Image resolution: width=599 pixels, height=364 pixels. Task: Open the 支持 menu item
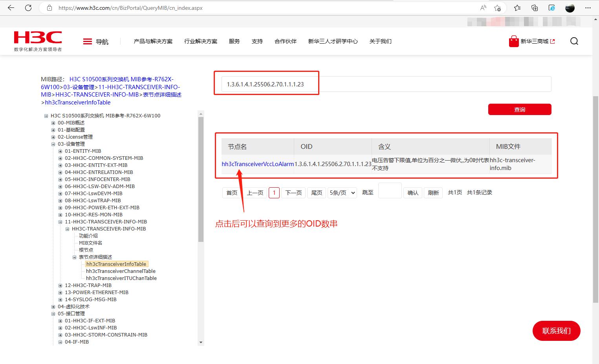(x=257, y=41)
